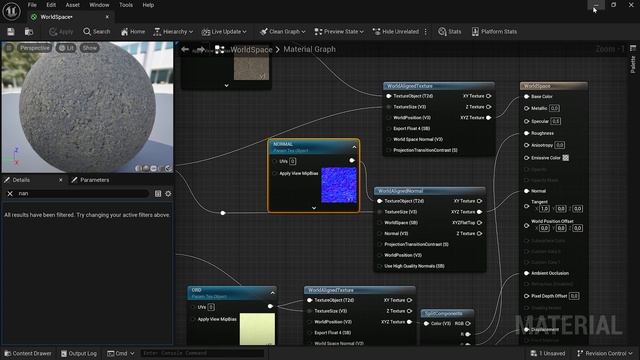The width and height of the screenshot is (640, 360).
Task: Open the Preview State dropdown
Action: (x=339, y=31)
